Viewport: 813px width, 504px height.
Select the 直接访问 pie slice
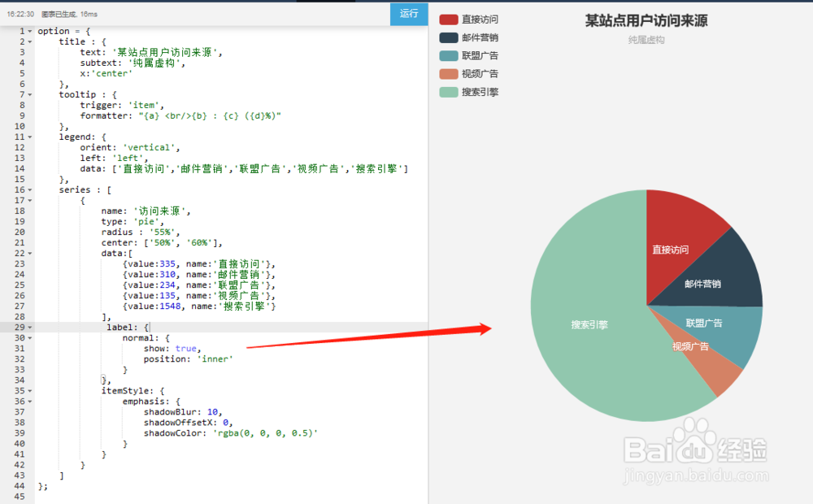pos(669,250)
